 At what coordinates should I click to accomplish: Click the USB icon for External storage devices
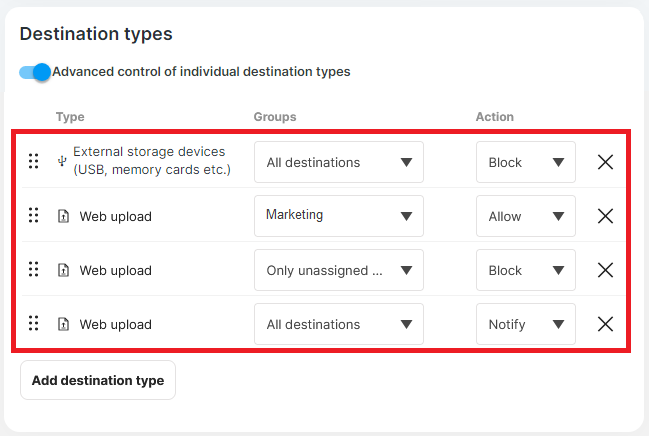click(62, 161)
